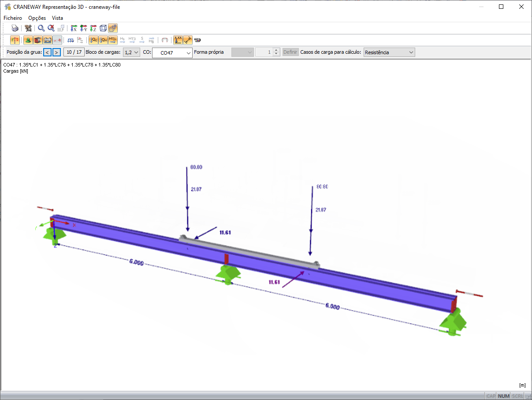Screen dimensions: 532x400
Task: Switch to view in negative Y direction
Action: click(x=84, y=28)
